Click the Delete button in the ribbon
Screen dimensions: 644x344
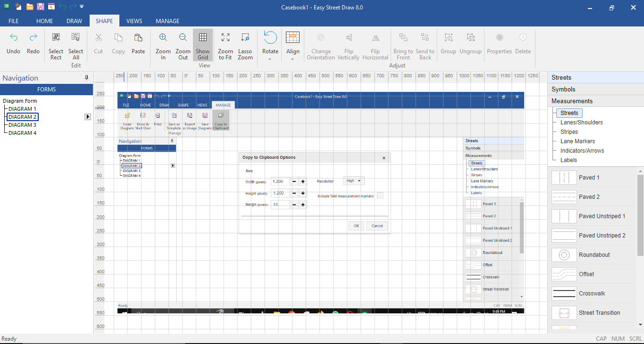(x=523, y=43)
